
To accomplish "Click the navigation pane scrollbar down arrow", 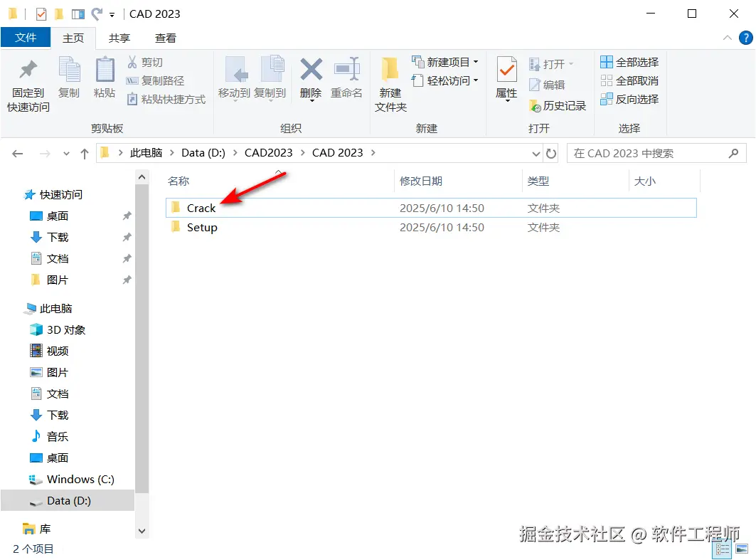I will coord(142,531).
